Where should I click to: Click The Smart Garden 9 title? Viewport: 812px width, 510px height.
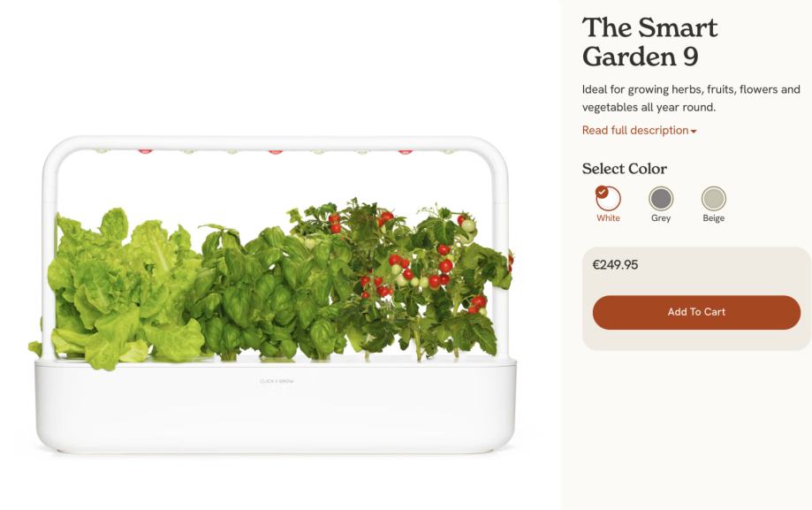[x=649, y=42]
